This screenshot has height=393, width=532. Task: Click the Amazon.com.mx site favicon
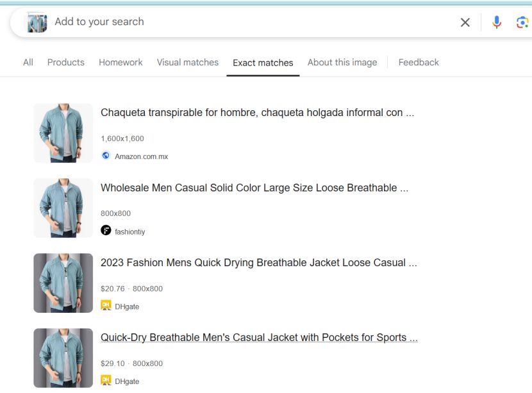105,155
